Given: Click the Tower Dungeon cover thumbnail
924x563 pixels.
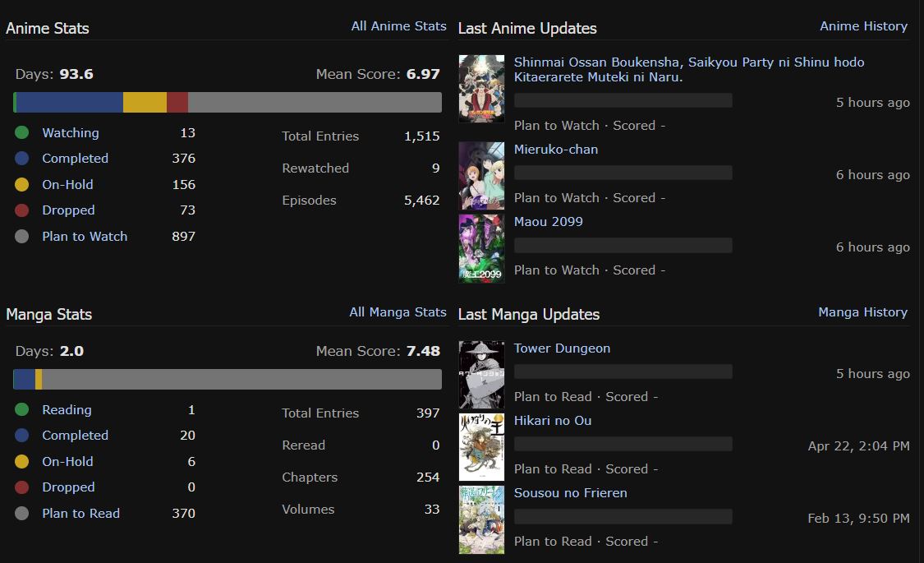Looking at the screenshot, I should point(481,375).
